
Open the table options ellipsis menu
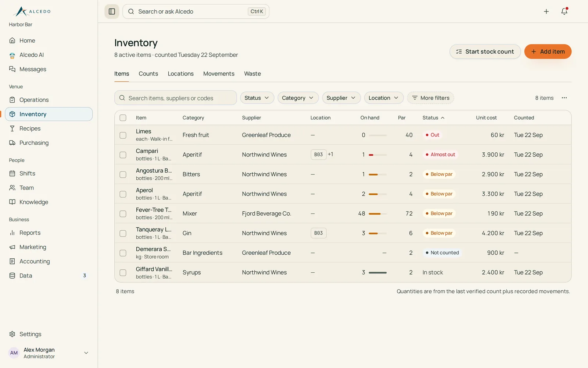564,98
